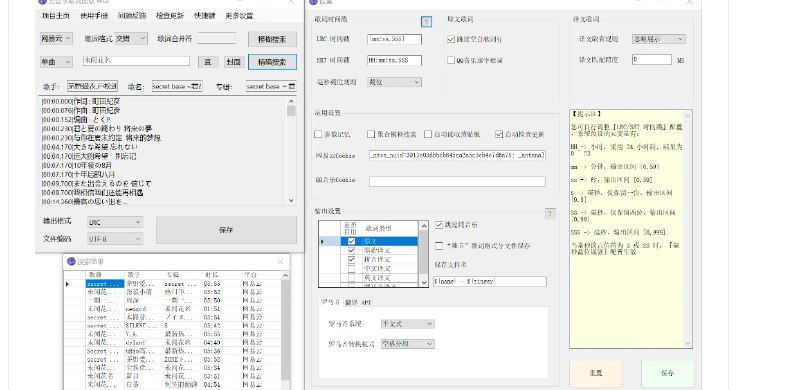Click the large 保存 button in main window
This screenshot has width=800, height=390.
[x=226, y=230]
